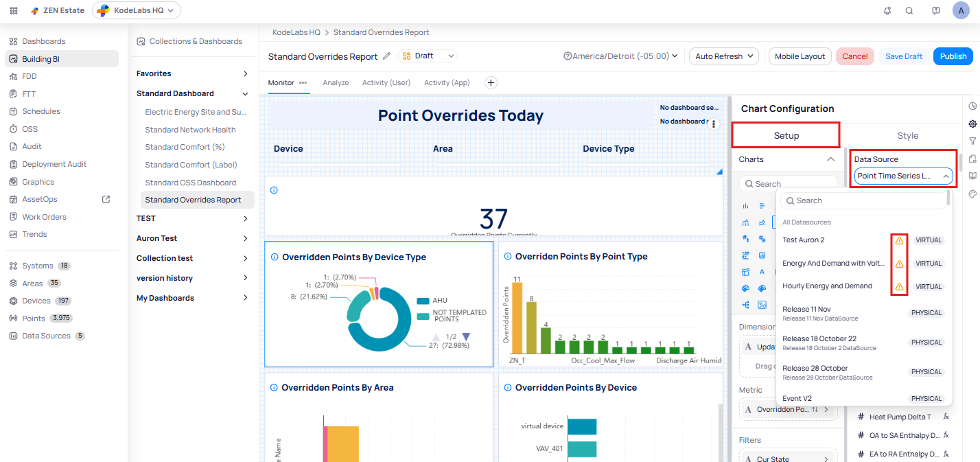Switch to the Style configuration tab

(907, 135)
